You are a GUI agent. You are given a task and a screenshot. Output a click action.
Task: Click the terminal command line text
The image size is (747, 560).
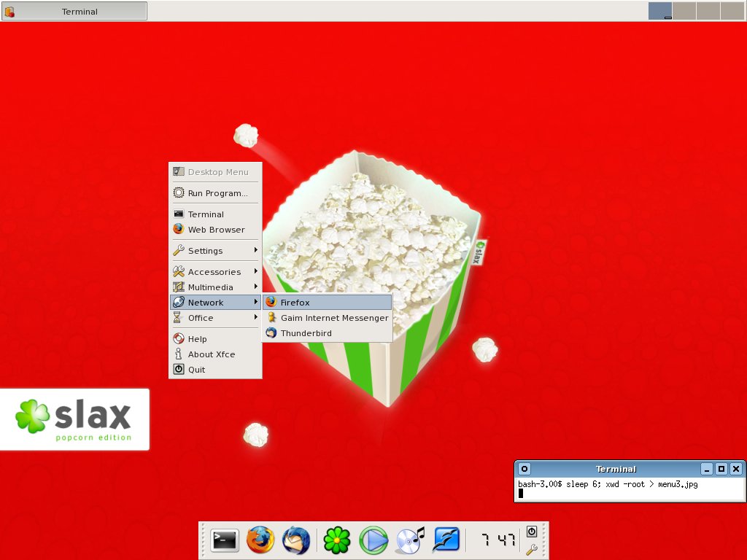[608, 484]
